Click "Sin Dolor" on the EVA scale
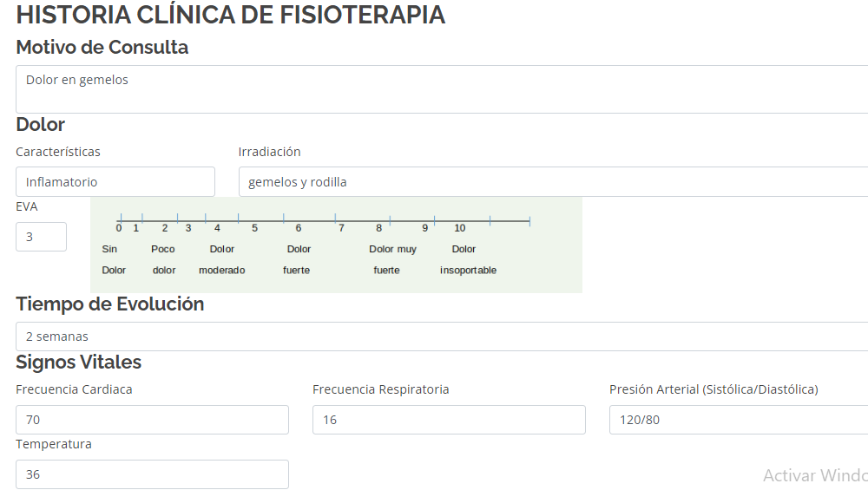The width and height of the screenshot is (868, 490). pos(112,259)
